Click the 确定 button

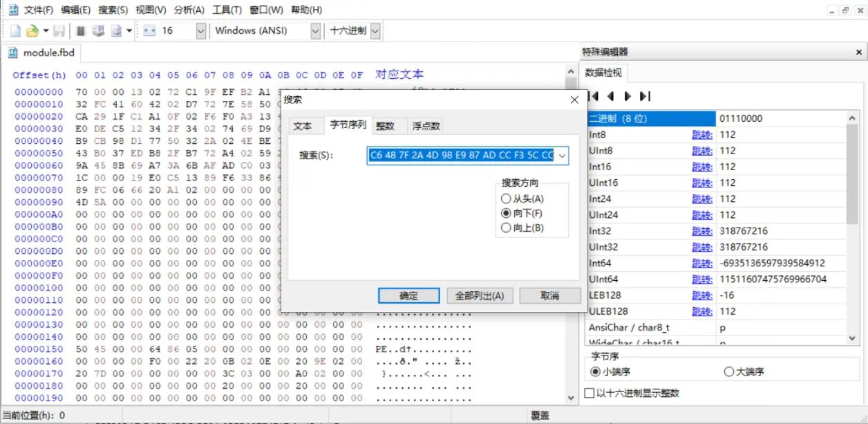click(409, 295)
